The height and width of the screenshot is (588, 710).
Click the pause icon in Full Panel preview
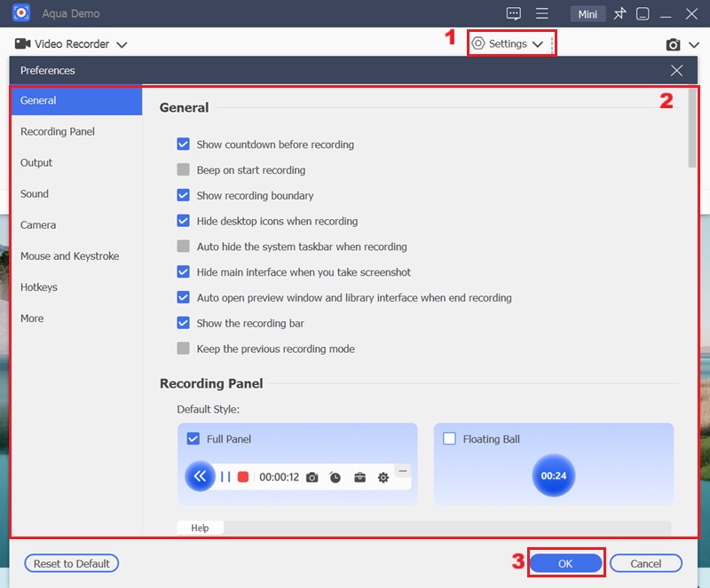pyautogui.click(x=225, y=477)
